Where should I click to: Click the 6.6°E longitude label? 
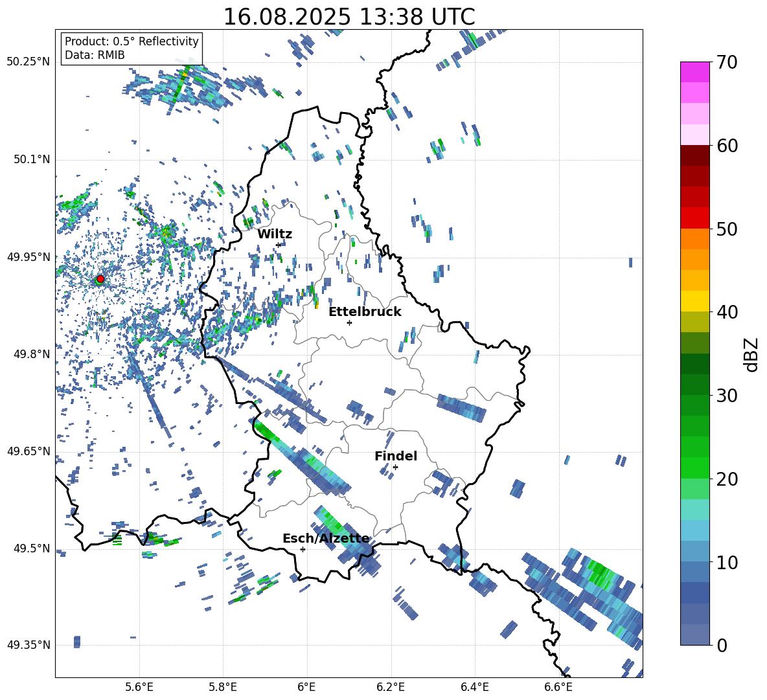pyautogui.click(x=558, y=688)
